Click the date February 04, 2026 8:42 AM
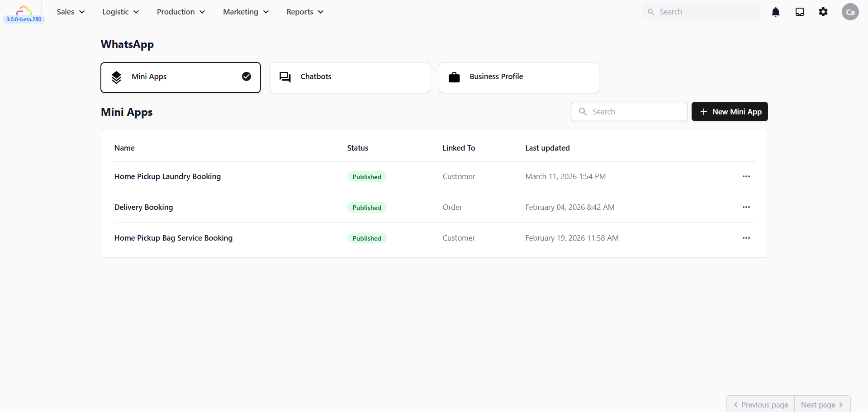Viewport: 868px width, 412px height. click(x=570, y=207)
